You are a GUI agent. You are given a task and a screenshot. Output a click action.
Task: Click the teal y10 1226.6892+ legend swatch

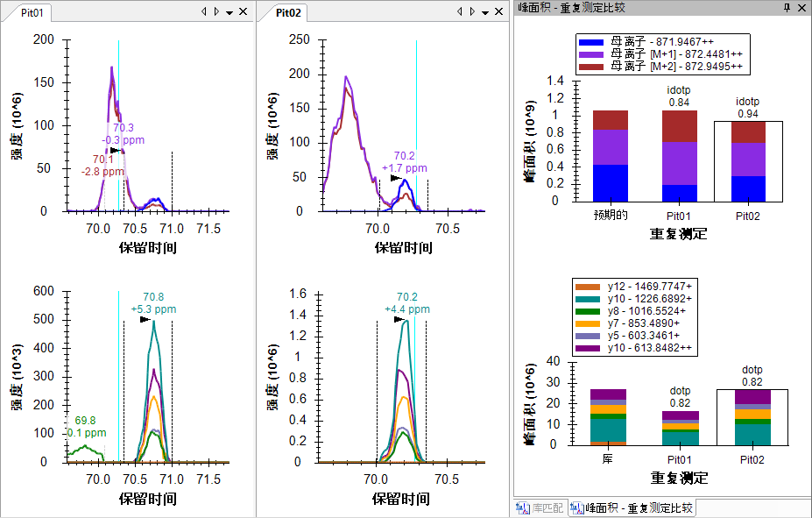[x=586, y=299]
